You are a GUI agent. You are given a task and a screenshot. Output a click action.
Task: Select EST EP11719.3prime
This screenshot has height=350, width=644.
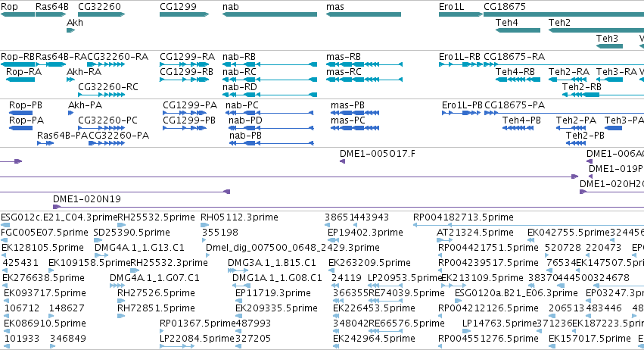click(x=273, y=293)
